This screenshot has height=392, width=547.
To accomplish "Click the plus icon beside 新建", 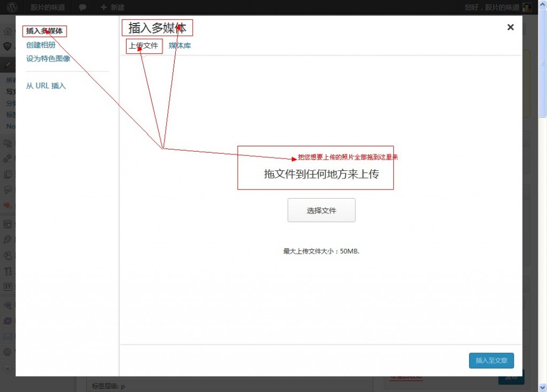I will (x=103, y=7).
